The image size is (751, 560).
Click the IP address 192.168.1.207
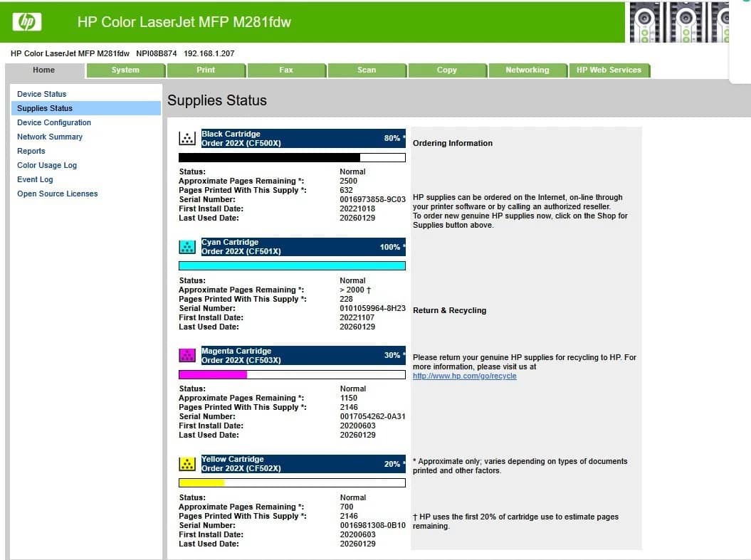pyautogui.click(x=209, y=53)
